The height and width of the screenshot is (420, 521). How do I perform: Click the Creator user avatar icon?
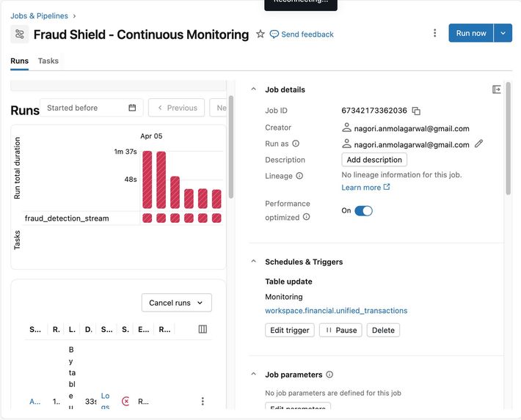click(x=346, y=128)
